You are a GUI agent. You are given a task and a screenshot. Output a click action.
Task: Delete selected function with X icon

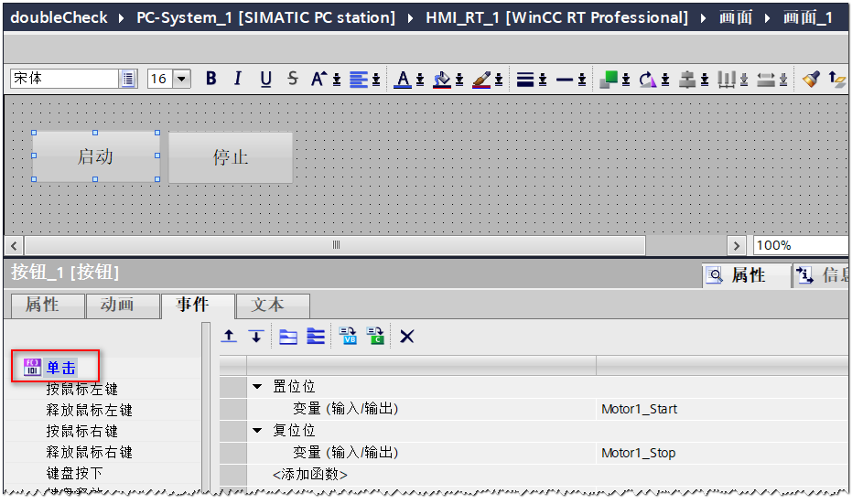pos(407,337)
